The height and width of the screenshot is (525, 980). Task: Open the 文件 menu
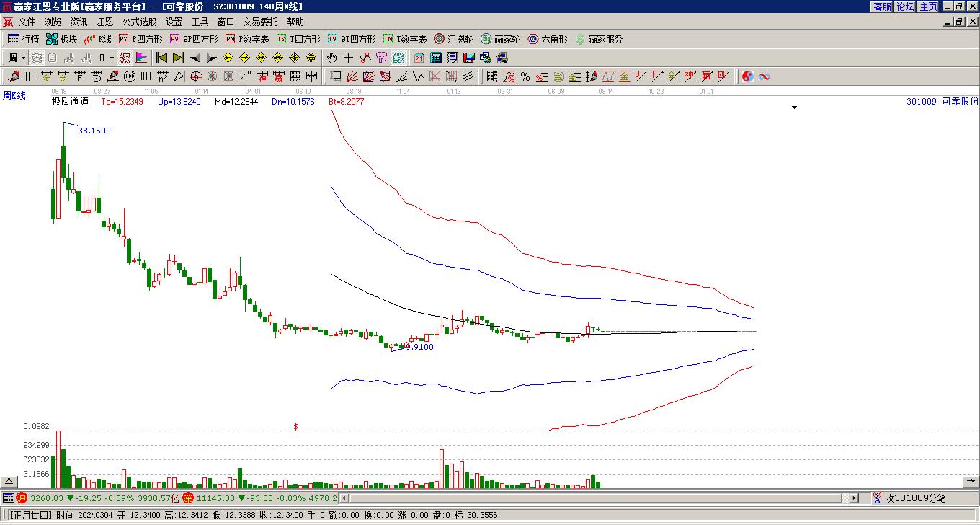click(27, 22)
